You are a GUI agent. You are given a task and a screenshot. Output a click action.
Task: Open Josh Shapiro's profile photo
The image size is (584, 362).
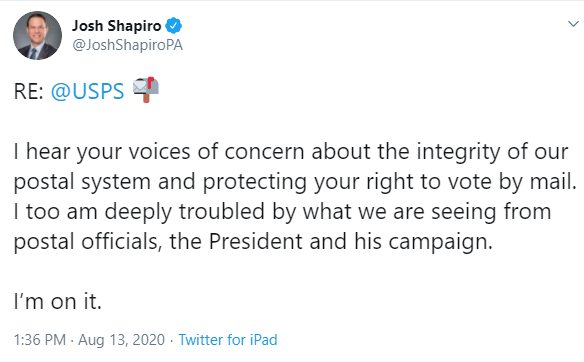click(x=37, y=35)
